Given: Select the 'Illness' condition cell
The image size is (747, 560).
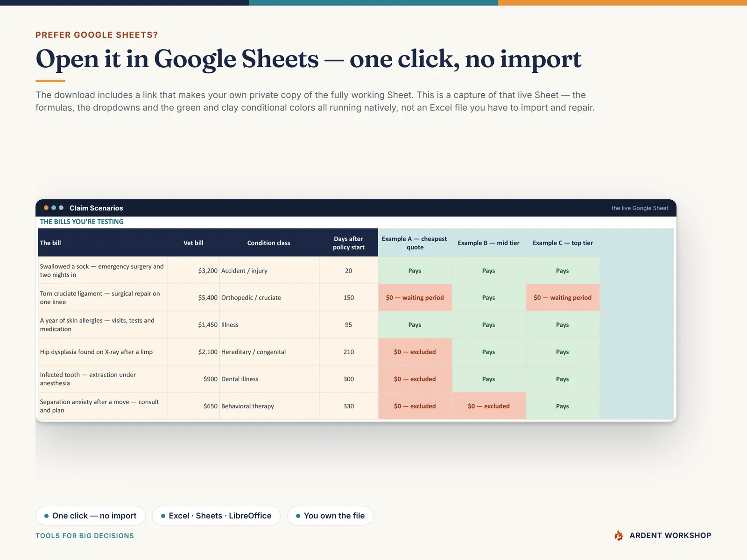Looking at the screenshot, I should 269,325.
